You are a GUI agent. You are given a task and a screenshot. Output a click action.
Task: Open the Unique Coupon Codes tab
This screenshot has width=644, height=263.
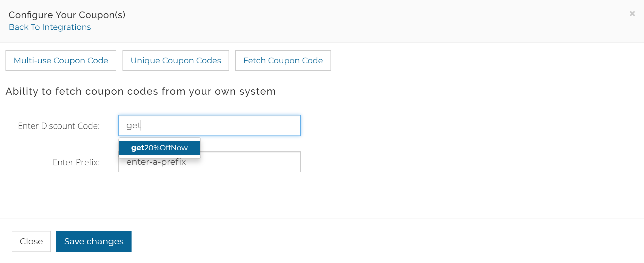(176, 60)
